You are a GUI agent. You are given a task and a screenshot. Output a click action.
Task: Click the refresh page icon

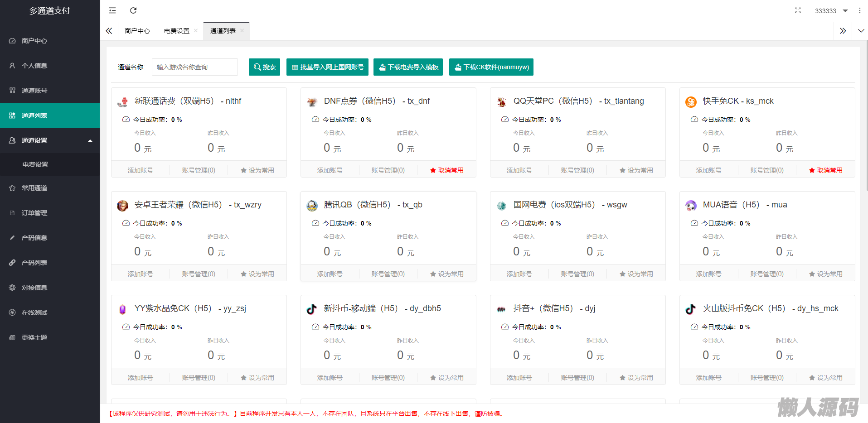(x=133, y=10)
